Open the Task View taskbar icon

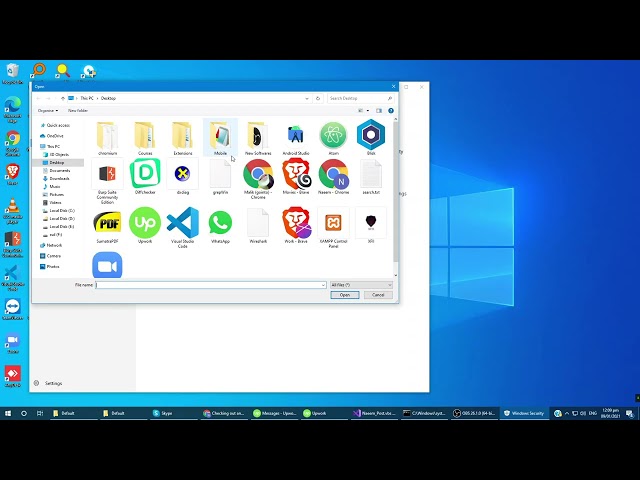40,413
